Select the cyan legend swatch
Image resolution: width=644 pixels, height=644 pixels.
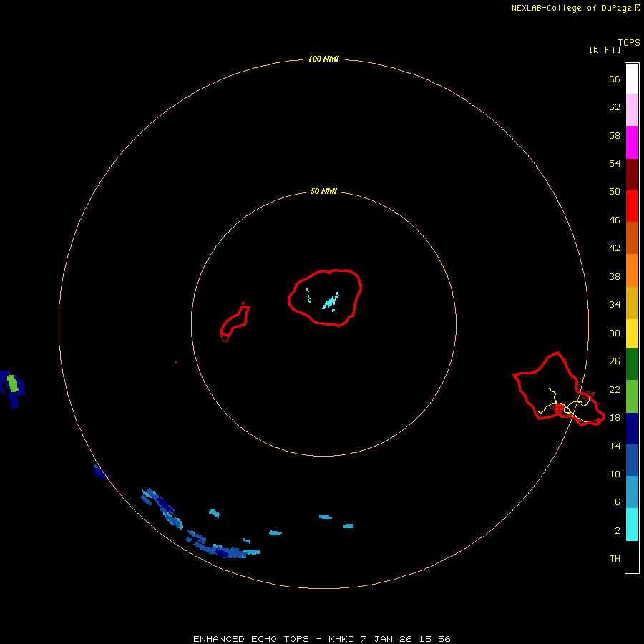(632, 525)
